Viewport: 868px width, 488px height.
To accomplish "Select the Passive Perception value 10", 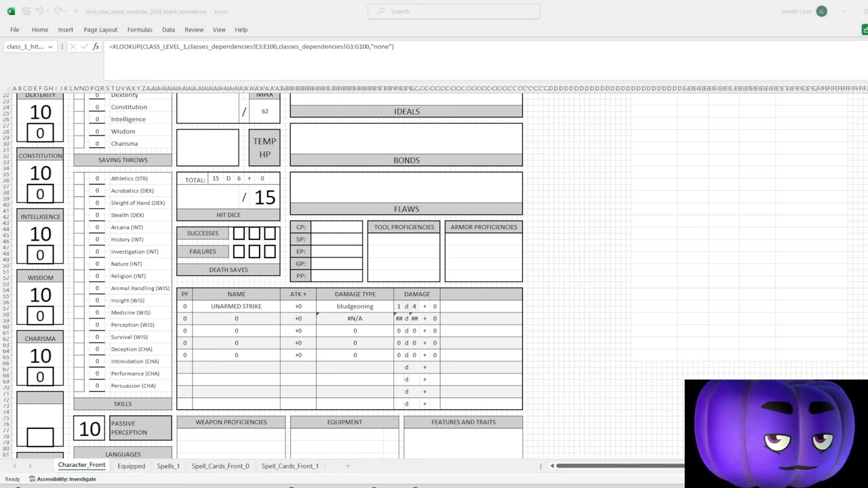I will [x=90, y=428].
